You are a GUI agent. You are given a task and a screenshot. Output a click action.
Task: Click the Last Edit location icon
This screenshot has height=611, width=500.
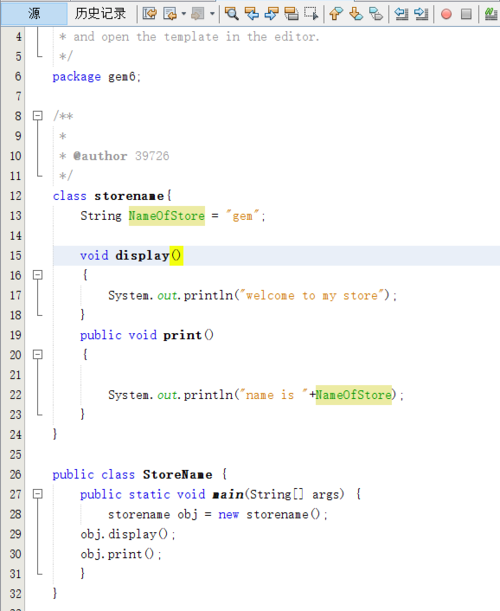click(150, 14)
